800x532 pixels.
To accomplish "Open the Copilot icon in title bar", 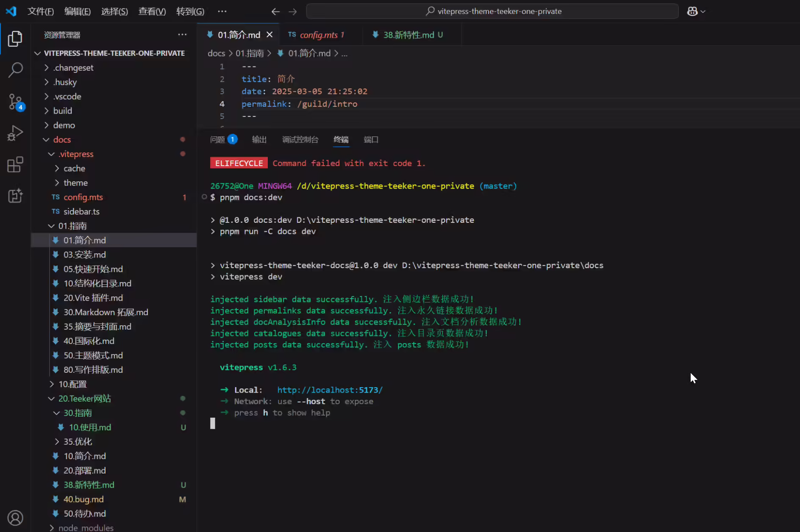I will coord(692,11).
